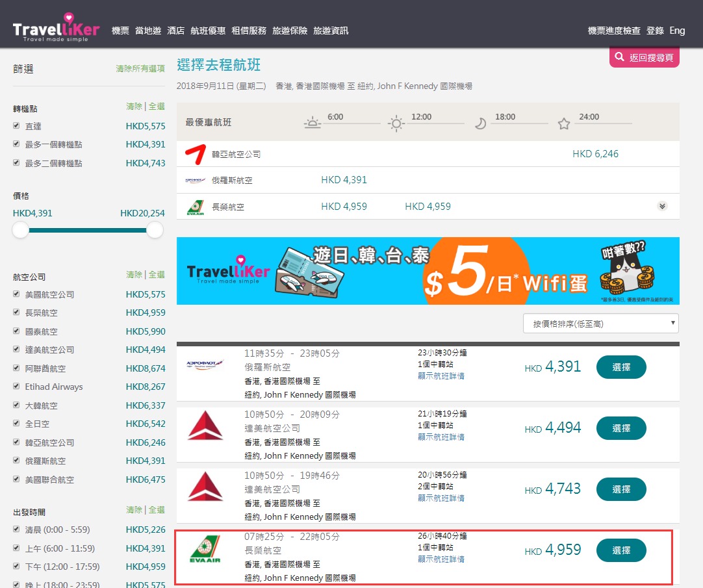
Task: Click the Aeroflot logo in fare table
Action: [195, 181]
